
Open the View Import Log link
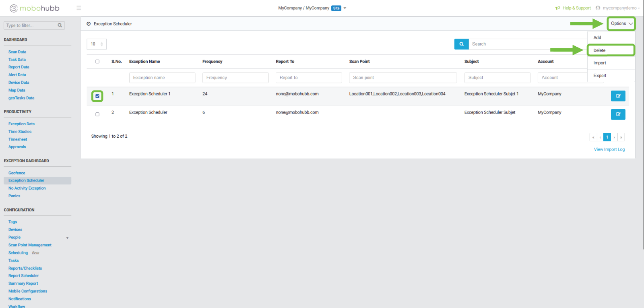(x=609, y=149)
